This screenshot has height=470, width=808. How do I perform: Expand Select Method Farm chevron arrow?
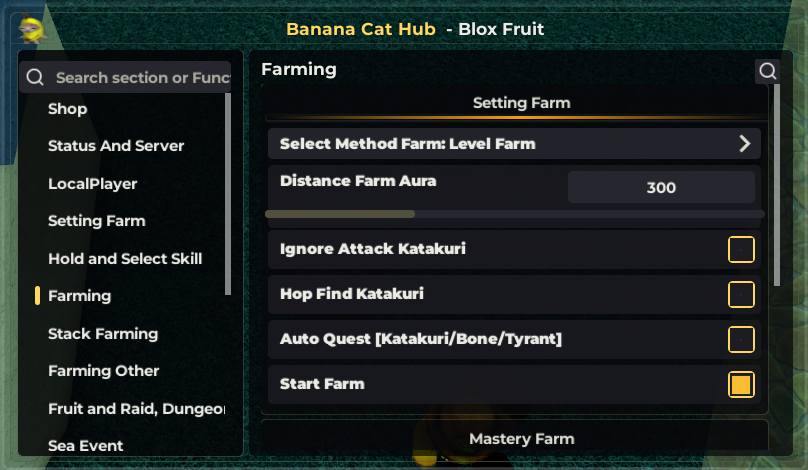[x=744, y=144]
